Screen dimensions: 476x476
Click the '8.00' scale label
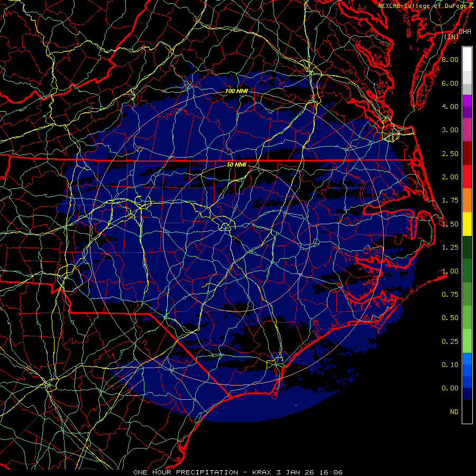pos(450,59)
